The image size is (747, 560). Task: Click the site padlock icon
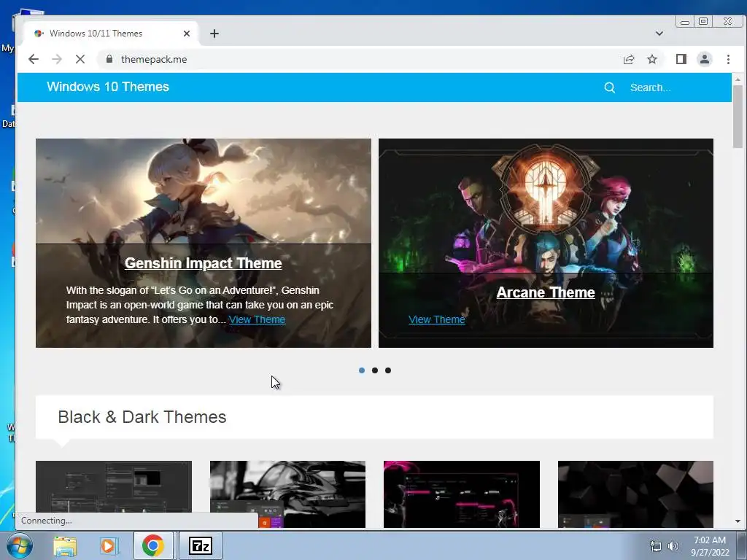click(109, 59)
